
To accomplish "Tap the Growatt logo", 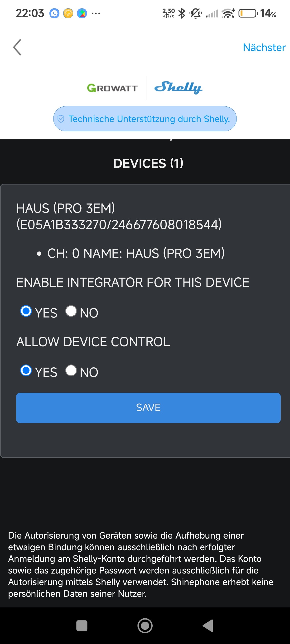I will click(112, 88).
